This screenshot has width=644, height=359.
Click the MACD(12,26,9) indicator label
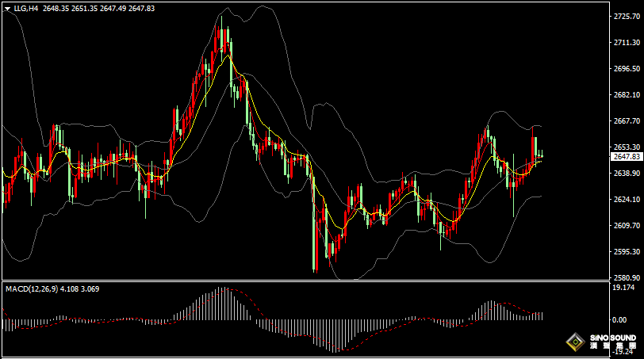(x=32, y=288)
